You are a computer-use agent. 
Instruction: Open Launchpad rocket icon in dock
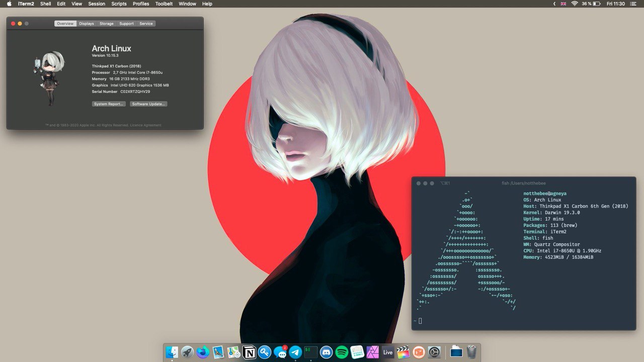[187, 352]
